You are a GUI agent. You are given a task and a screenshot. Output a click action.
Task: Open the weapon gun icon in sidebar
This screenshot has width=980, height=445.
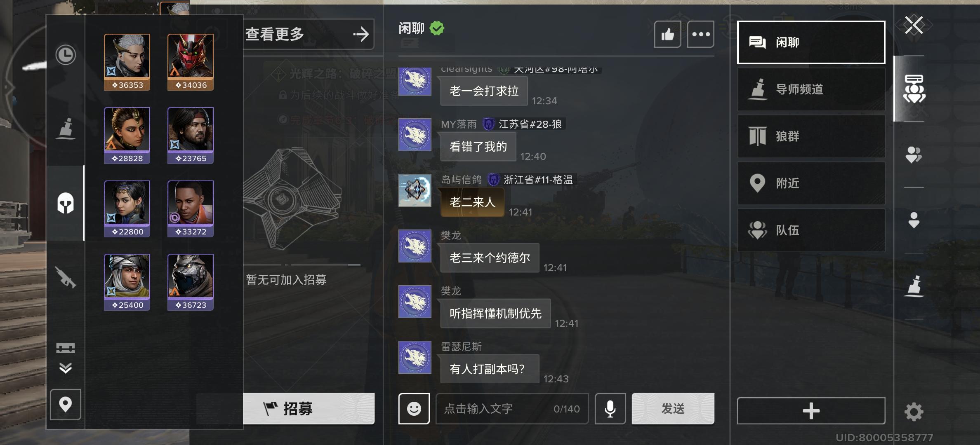[66, 276]
